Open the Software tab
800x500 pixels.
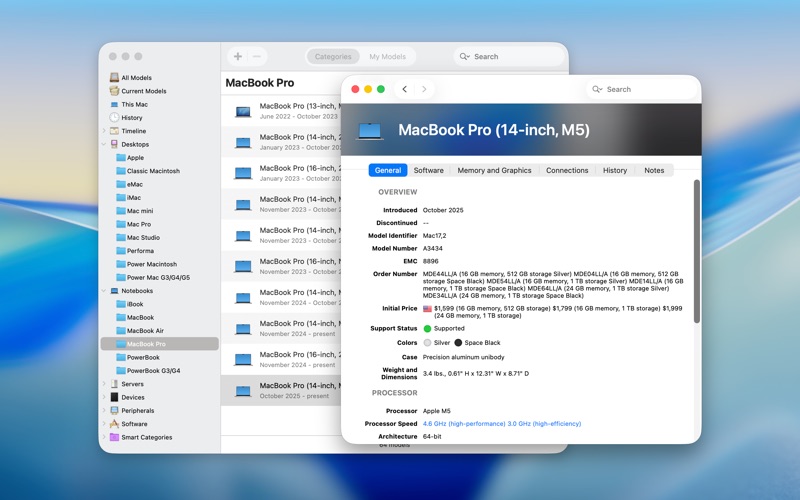click(x=429, y=170)
